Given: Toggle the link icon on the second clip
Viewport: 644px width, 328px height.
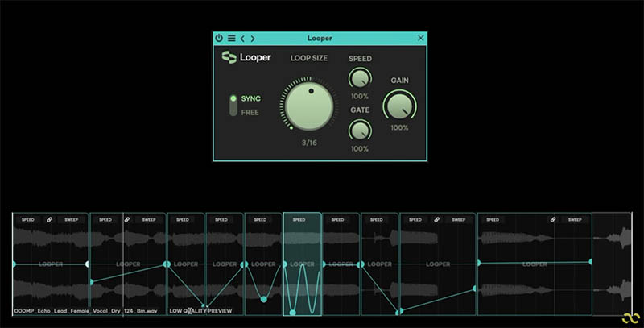Looking at the screenshot, I should point(127,220).
